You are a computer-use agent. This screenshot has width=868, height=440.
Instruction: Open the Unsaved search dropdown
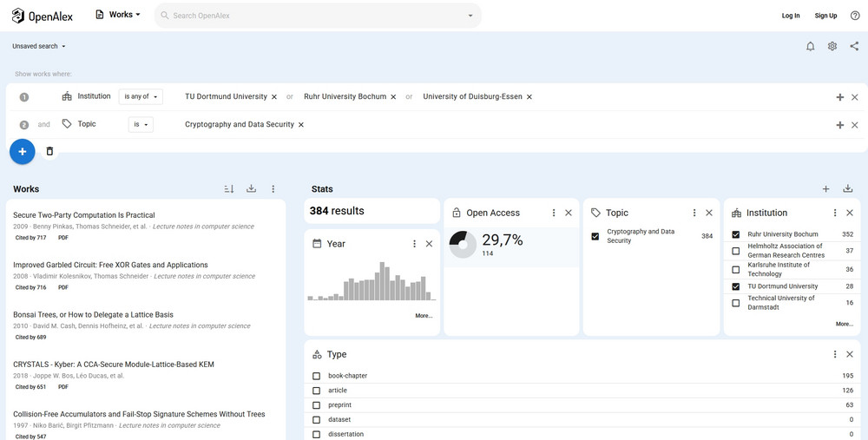[x=39, y=46]
